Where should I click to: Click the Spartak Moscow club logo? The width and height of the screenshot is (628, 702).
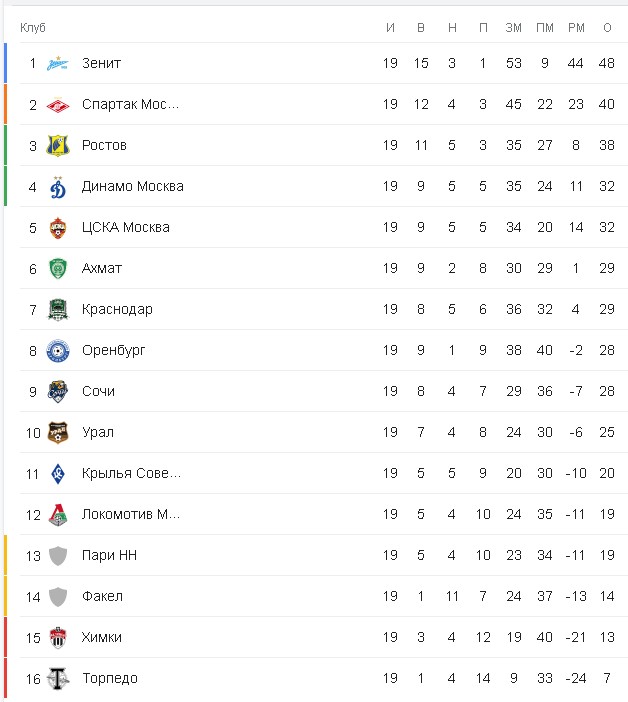[x=59, y=105]
